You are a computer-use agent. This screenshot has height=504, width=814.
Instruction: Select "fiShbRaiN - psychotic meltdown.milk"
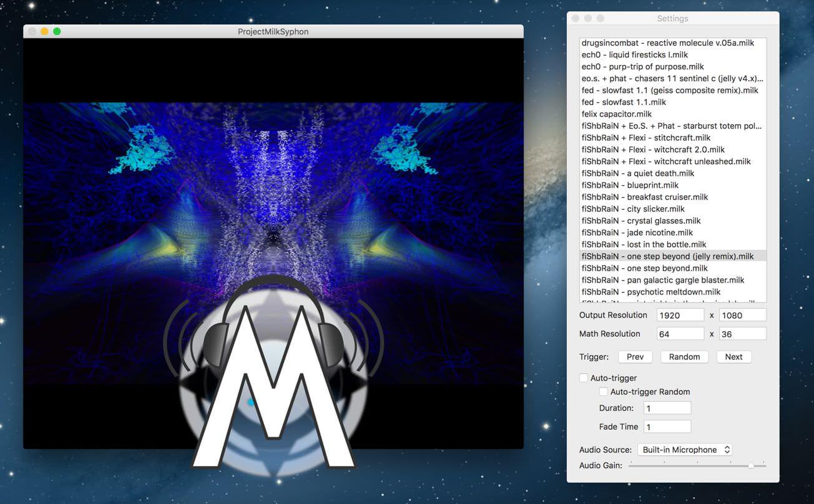pyautogui.click(x=673, y=292)
